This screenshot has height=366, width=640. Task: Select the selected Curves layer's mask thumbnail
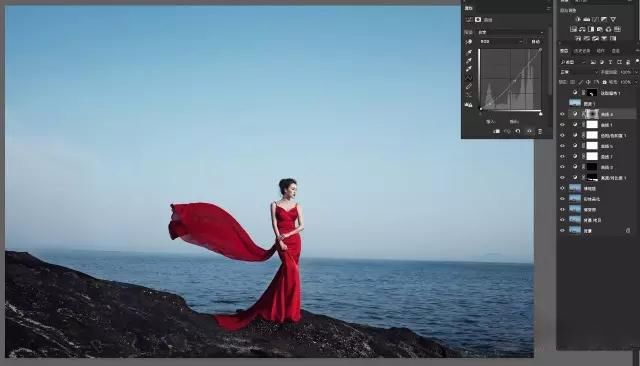[x=592, y=114]
